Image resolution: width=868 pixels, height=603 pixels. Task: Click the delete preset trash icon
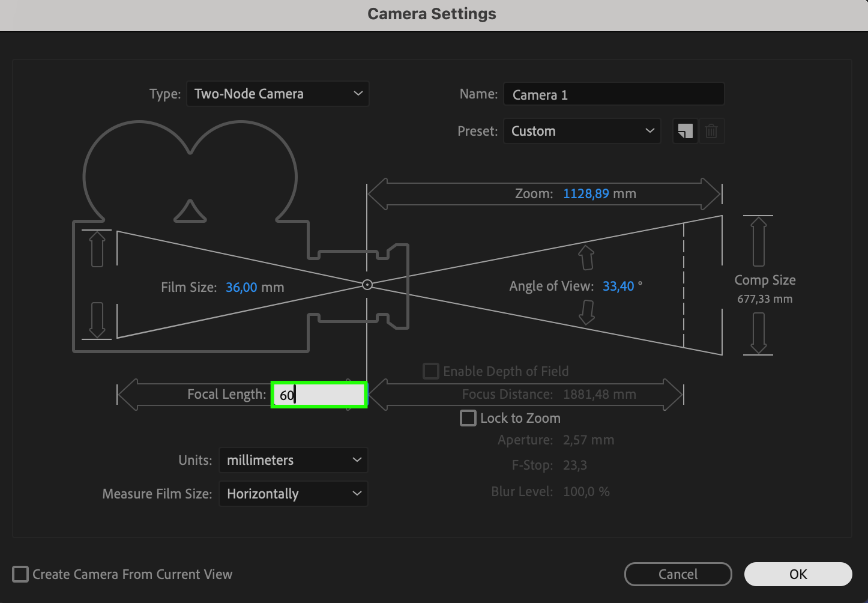pyautogui.click(x=711, y=131)
